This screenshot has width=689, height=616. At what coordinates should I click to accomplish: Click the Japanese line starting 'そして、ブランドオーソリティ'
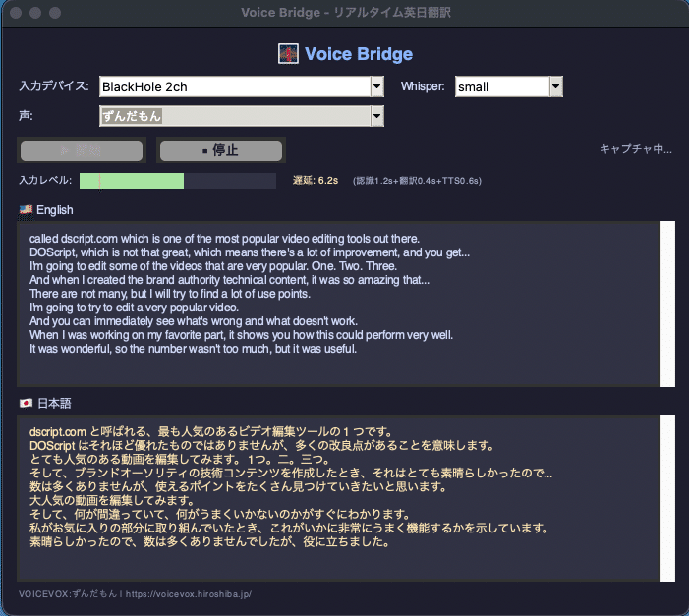pos(291,474)
